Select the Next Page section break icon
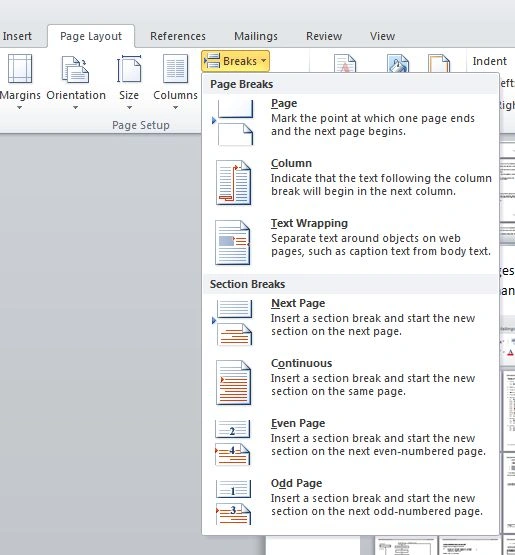The height and width of the screenshot is (555, 515). pyautogui.click(x=232, y=322)
